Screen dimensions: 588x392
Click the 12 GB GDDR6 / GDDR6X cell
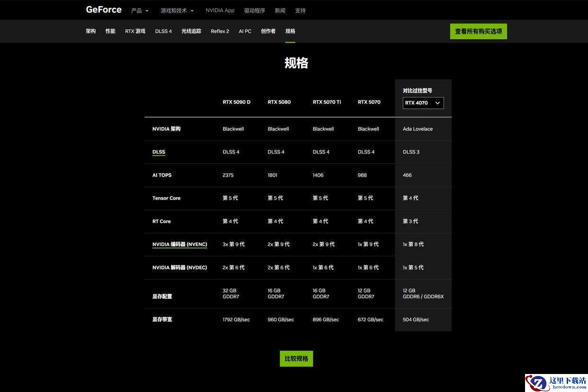[x=423, y=294]
